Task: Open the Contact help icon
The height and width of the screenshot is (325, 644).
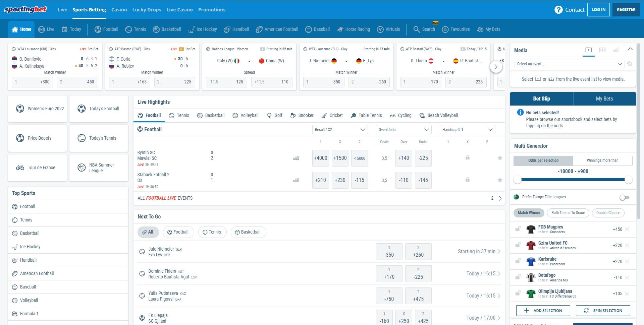Action: coord(558,10)
